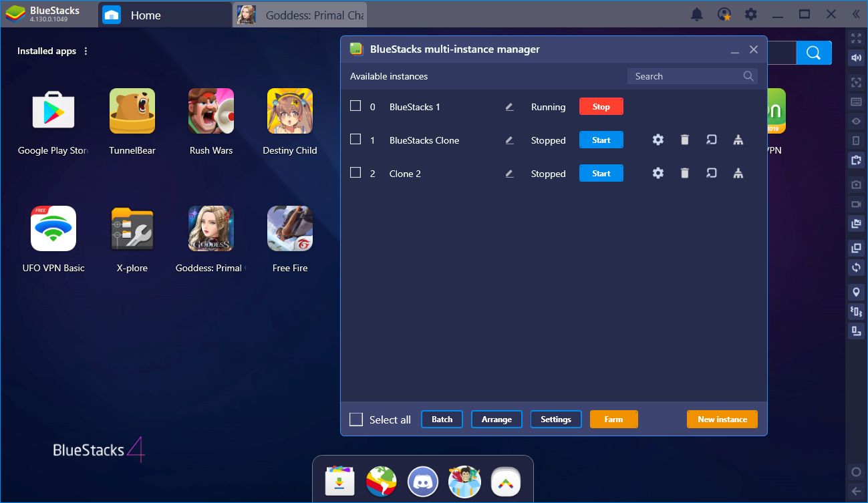
Task: Click the Back arrow in sidebar
Action: point(856,491)
